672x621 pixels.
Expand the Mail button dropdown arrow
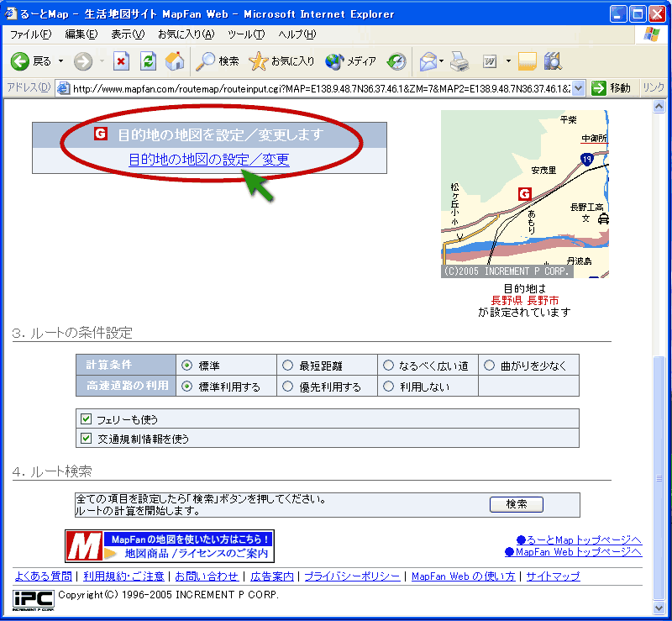(442, 61)
